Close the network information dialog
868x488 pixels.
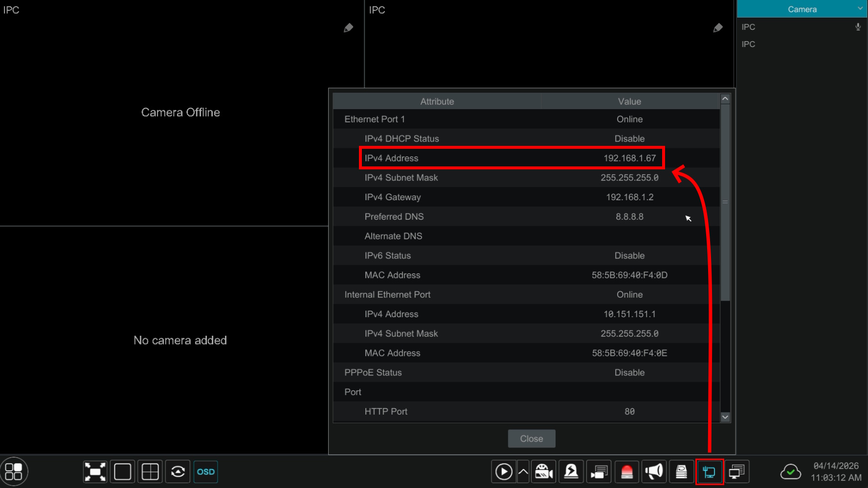coord(532,439)
